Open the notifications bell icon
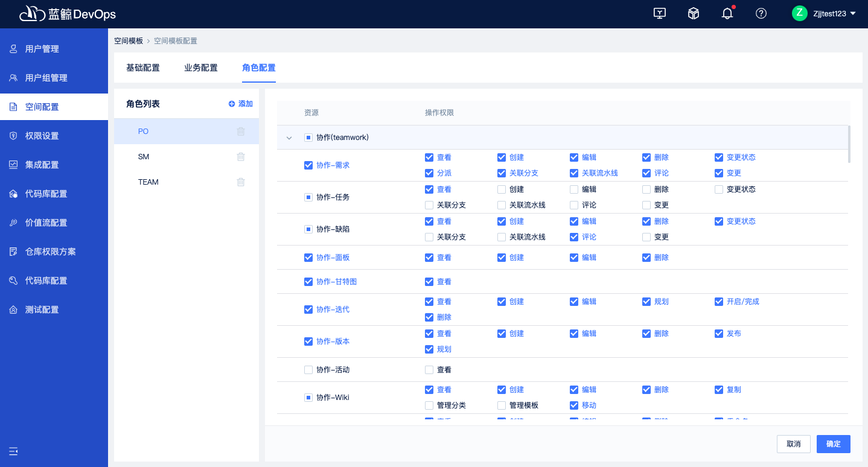The image size is (868, 467). click(727, 13)
